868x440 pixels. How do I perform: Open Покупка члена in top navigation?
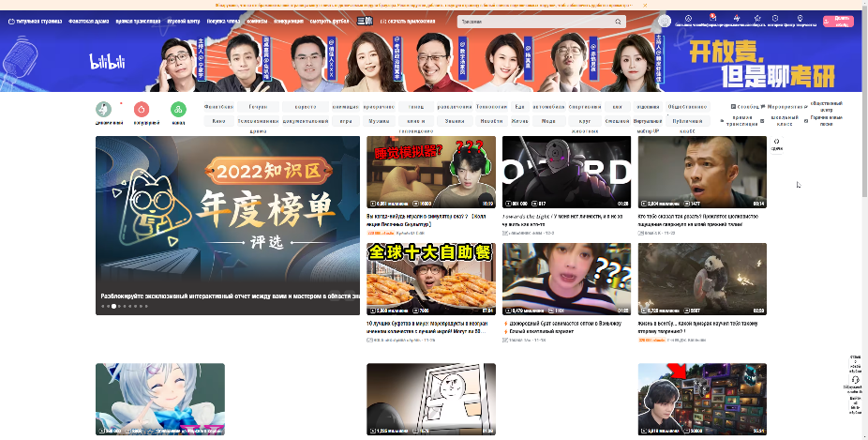[x=223, y=21]
